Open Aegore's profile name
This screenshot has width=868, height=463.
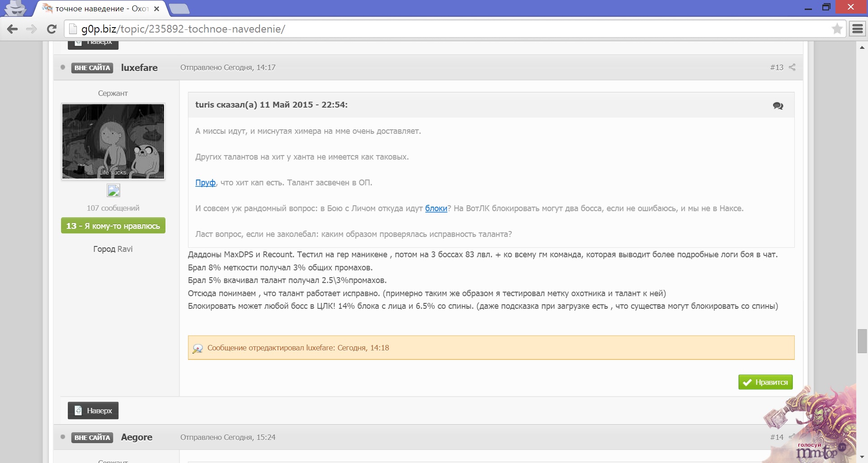pos(137,437)
